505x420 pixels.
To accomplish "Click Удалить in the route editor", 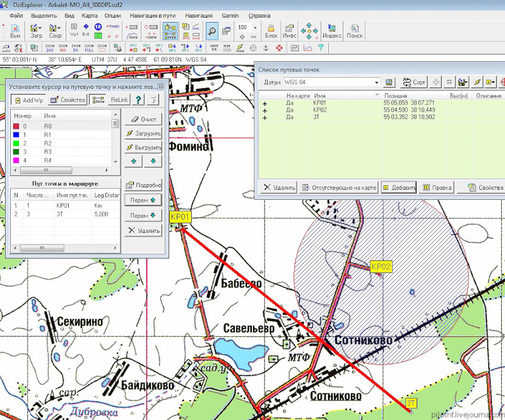I will pos(143,230).
